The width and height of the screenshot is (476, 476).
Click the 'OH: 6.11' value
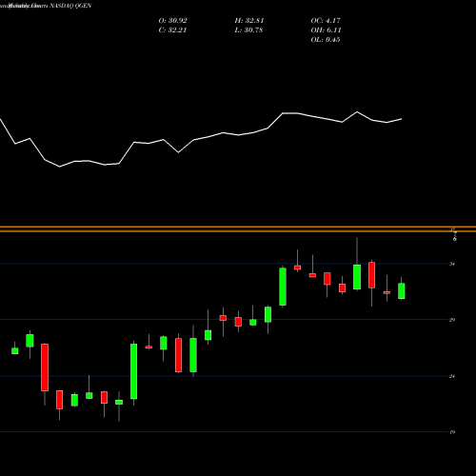(326, 30)
